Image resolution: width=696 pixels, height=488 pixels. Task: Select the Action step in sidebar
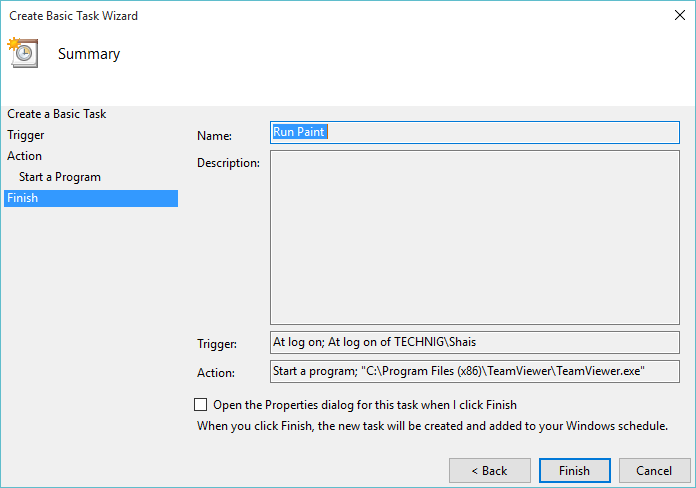pos(24,156)
